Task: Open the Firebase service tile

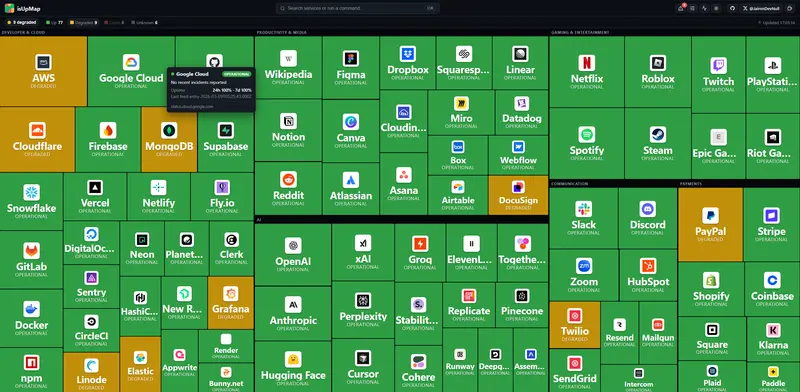Action: 108,139
